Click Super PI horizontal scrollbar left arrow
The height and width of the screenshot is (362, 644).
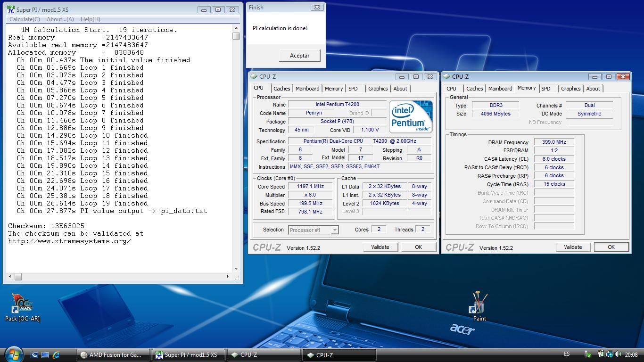tap(10, 277)
